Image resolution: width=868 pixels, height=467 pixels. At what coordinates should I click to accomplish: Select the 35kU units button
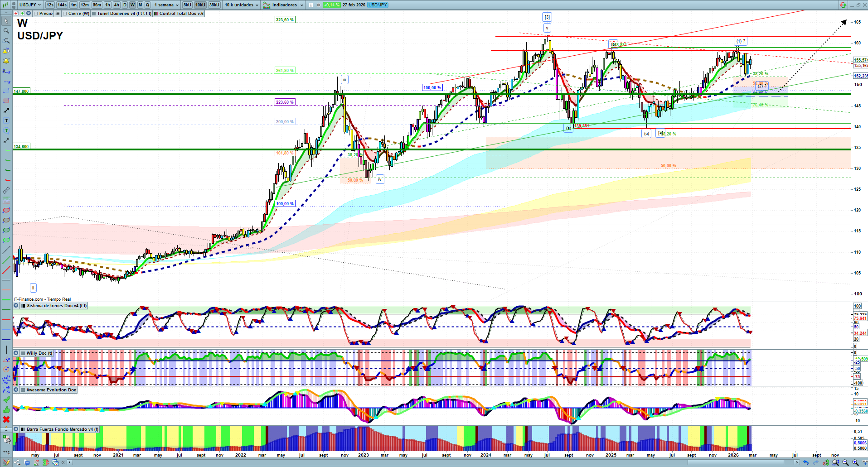coord(214,5)
